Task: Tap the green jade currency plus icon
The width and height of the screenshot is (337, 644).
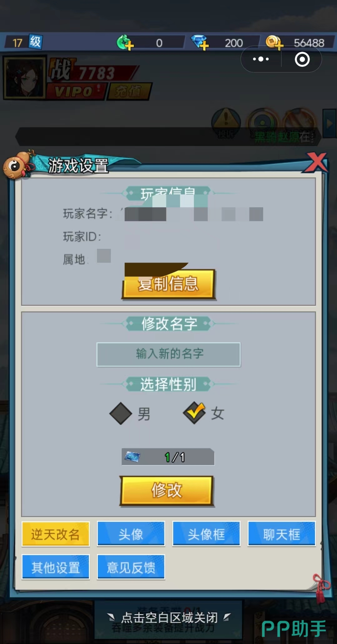Action: point(125,42)
